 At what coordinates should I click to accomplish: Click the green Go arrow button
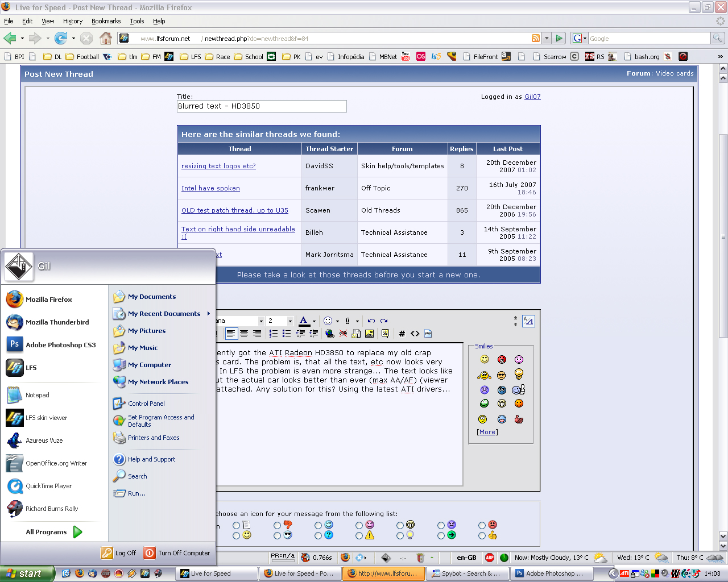tap(559, 38)
